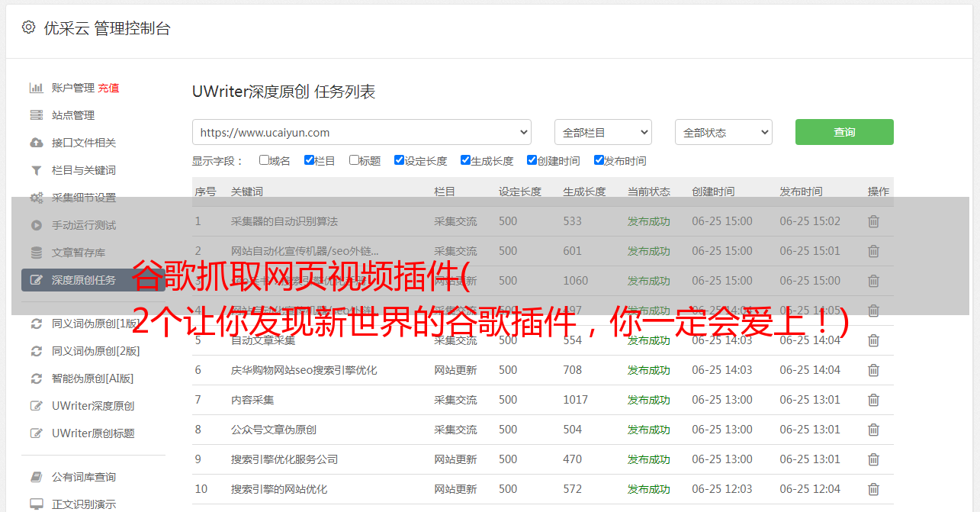980x512 pixels.
Task: Open the site URL dropdown
Action: (x=361, y=132)
